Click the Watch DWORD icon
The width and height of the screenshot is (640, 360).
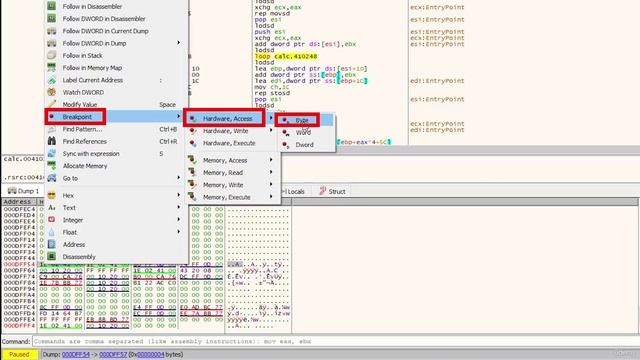51,92
